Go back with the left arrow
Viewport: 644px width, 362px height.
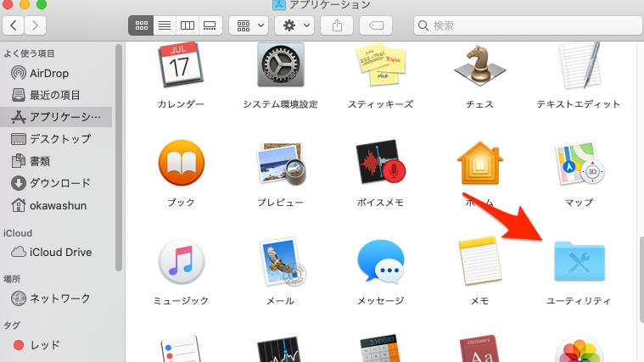tap(13, 25)
